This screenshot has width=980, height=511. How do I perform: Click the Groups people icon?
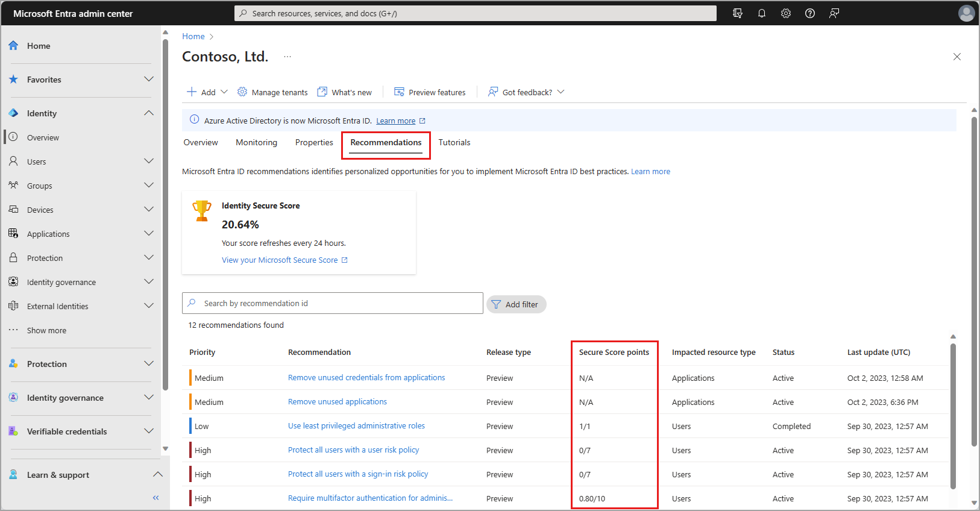coord(13,185)
